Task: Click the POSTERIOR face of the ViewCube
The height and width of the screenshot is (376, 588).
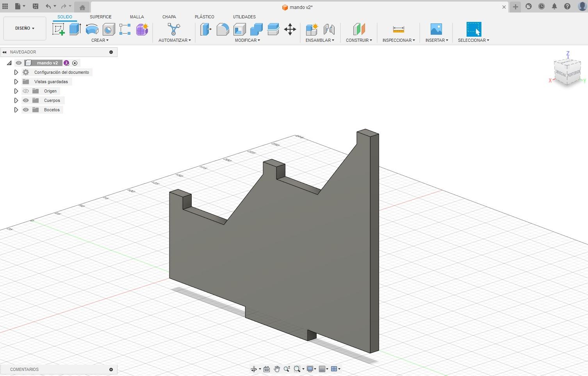Action: pyautogui.click(x=574, y=74)
